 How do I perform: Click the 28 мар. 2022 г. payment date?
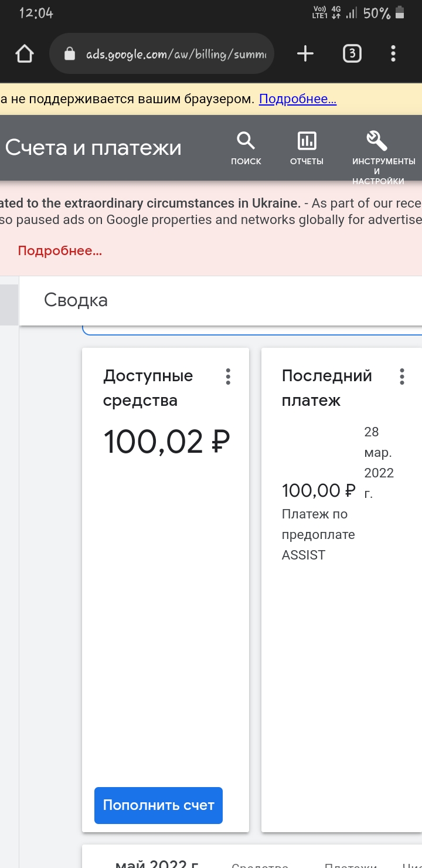[379, 463]
